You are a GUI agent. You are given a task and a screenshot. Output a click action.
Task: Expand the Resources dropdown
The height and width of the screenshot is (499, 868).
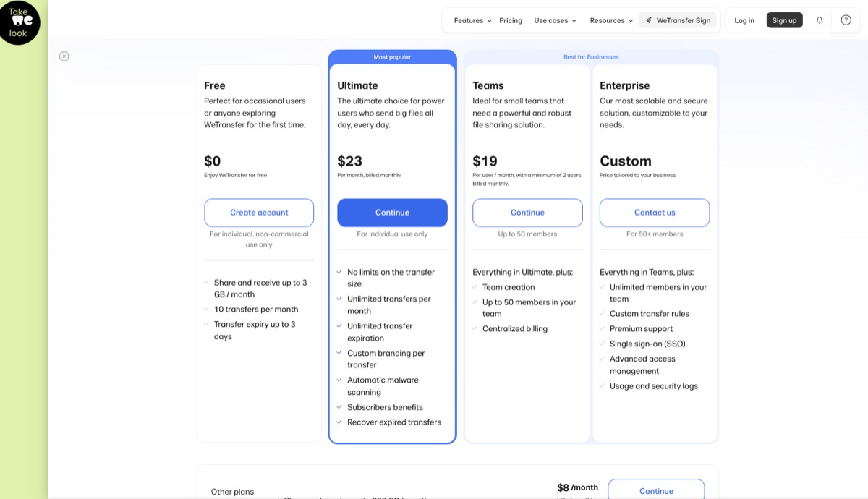point(611,20)
